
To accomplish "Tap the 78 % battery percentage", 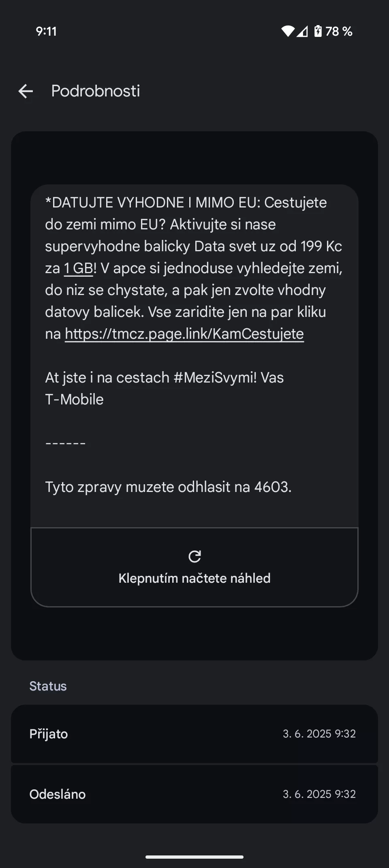I will pyautogui.click(x=339, y=31).
